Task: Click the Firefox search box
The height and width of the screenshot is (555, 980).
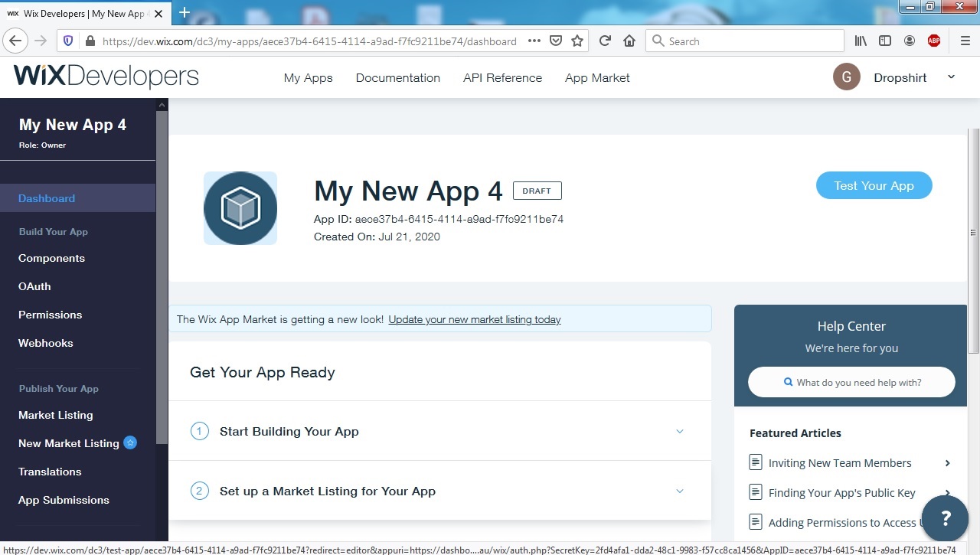Action: tap(745, 41)
